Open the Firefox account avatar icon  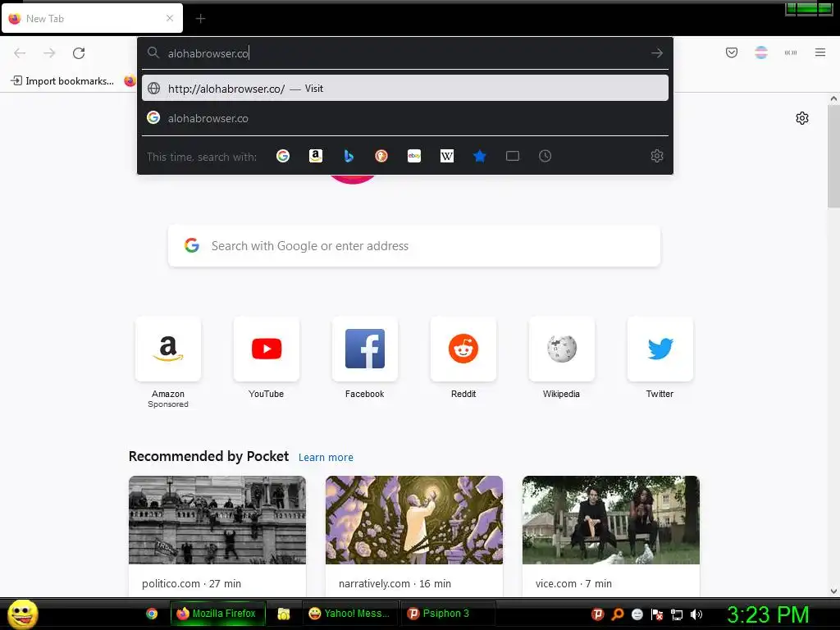760,52
